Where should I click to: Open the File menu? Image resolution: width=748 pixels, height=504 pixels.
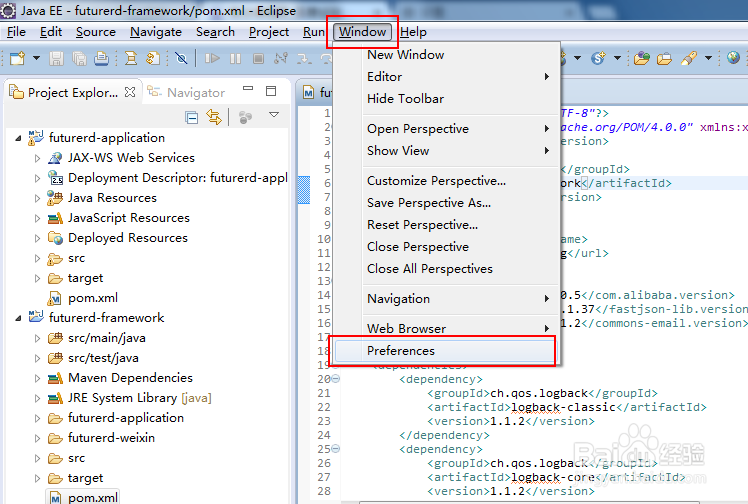coord(16,32)
